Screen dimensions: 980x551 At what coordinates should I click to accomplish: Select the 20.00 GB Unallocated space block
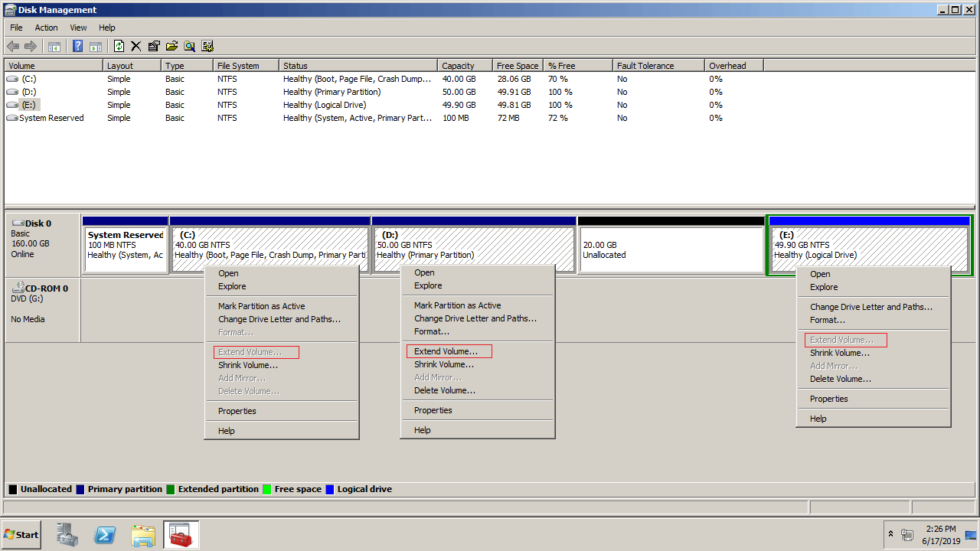(671, 249)
